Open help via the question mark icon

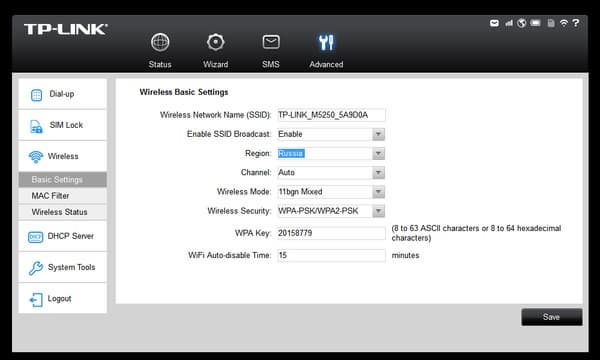(x=576, y=23)
